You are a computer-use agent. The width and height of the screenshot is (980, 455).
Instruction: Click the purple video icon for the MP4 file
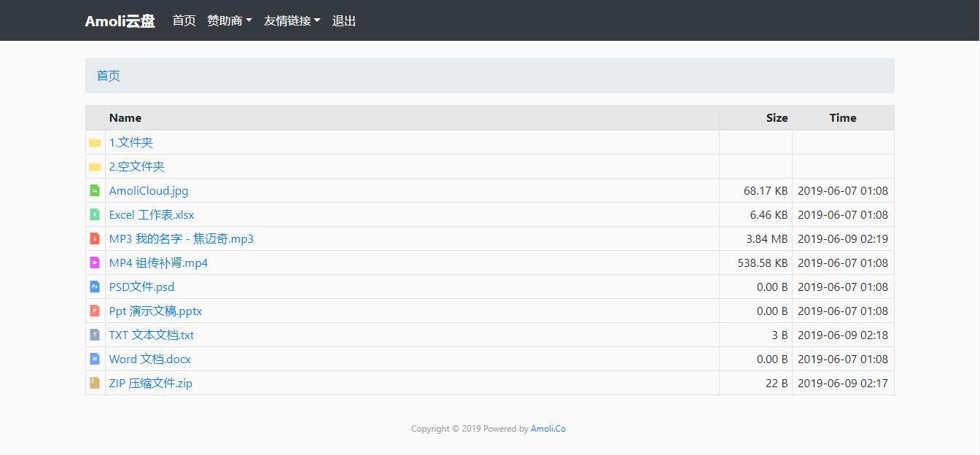[x=95, y=262]
